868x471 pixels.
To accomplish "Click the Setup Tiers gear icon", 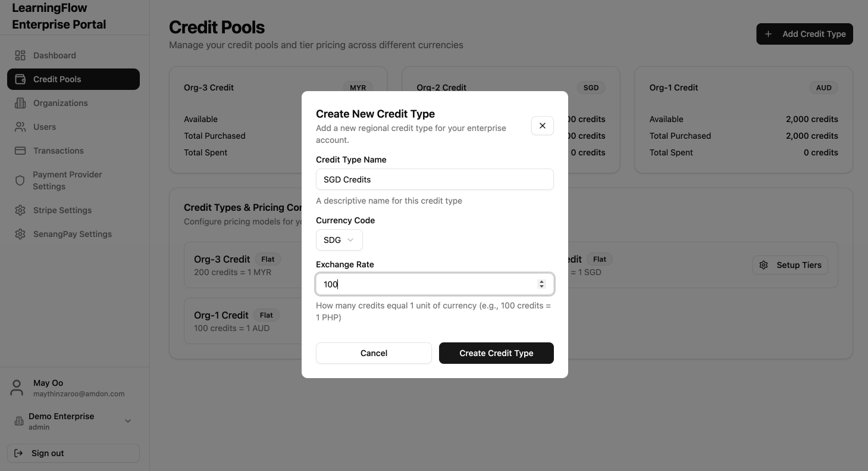I will pyautogui.click(x=763, y=265).
